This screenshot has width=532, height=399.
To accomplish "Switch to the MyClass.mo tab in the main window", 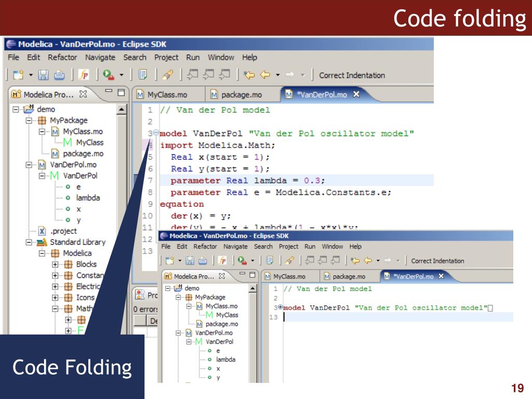I will point(167,95).
